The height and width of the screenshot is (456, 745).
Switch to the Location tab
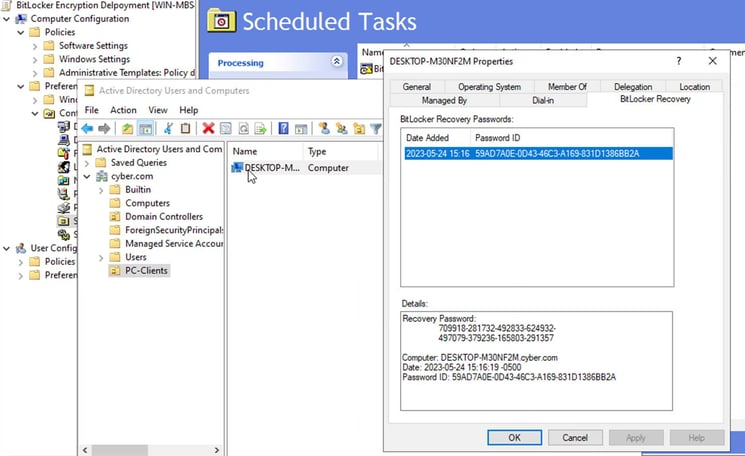(x=694, y=86)
